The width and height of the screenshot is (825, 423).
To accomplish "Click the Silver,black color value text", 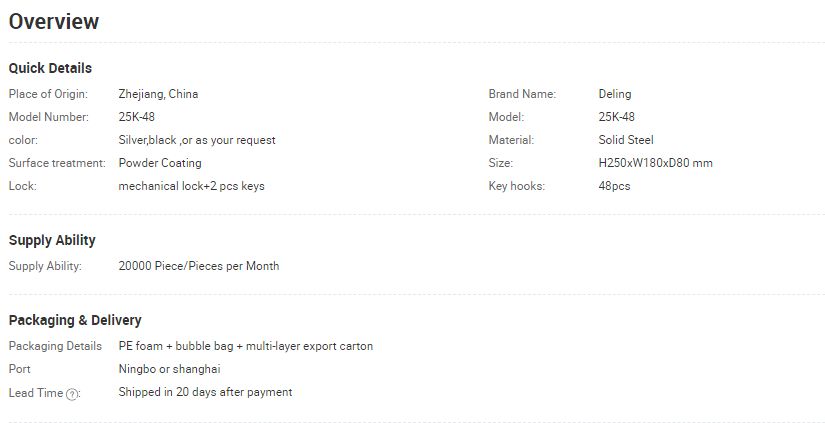I will click(x=197, y=140).
